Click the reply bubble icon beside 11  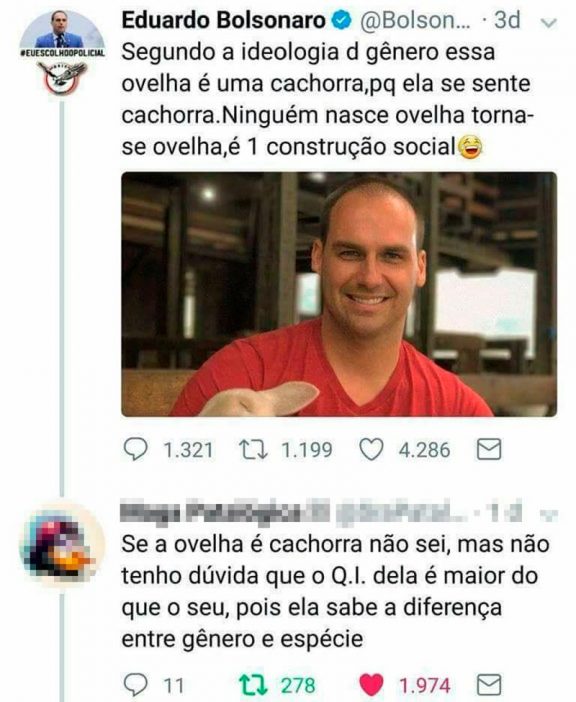135,685
